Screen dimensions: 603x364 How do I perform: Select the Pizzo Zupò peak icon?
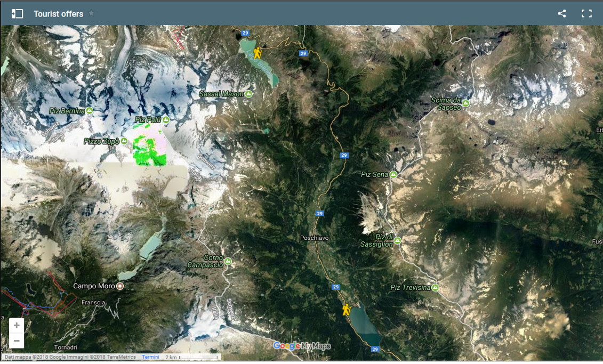pyautogui.click(x=124, y=141)
